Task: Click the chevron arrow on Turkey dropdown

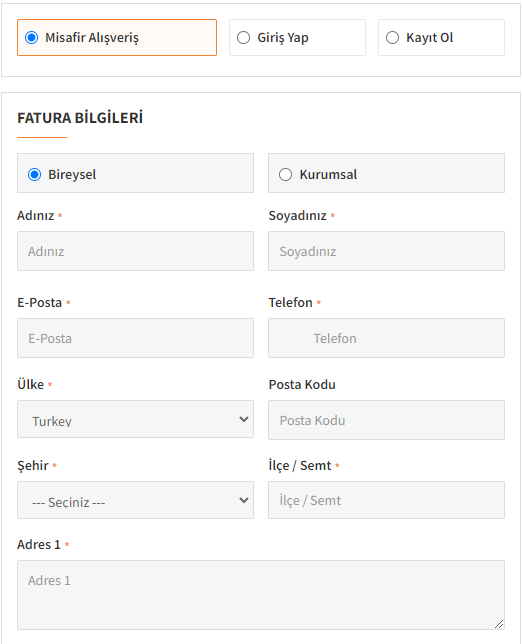Action: coord(244,419)
